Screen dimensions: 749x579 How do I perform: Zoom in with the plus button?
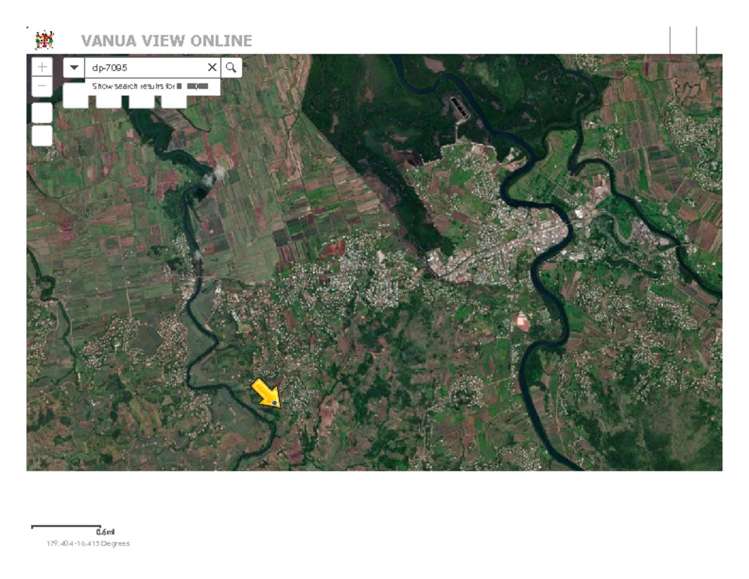click(x=42, y=67)
